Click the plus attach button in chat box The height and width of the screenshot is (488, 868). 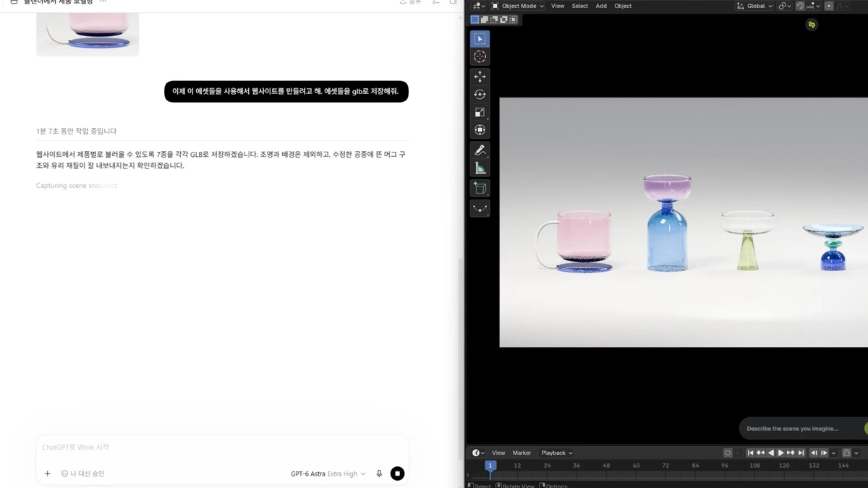[48, 474]
